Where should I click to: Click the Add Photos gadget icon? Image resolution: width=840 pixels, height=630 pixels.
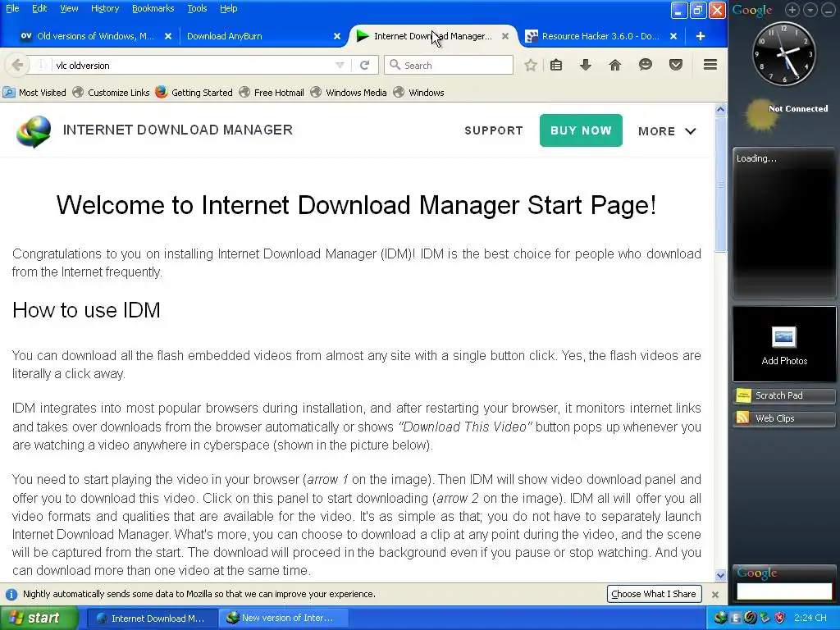click(x=784, y=337)
